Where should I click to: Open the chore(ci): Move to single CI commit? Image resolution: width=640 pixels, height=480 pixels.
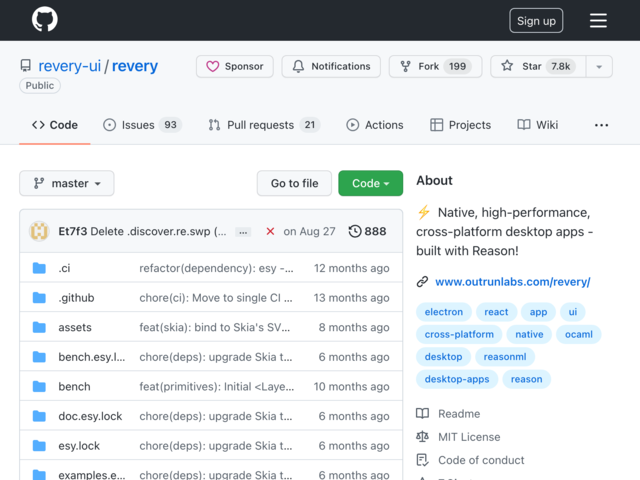[x=216, y=298]
